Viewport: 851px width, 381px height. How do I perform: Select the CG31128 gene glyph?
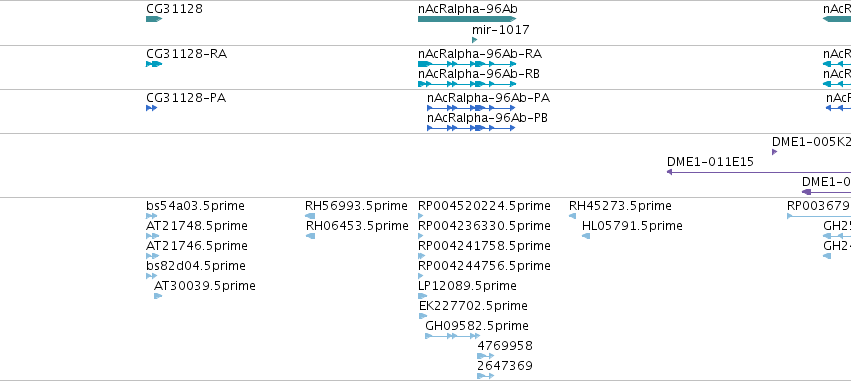(x=154, y=19)
